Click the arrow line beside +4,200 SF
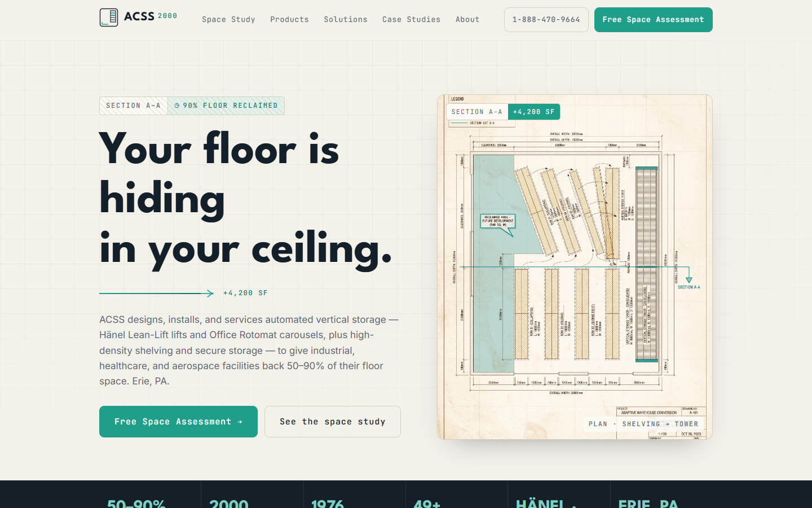 [156, 293]
